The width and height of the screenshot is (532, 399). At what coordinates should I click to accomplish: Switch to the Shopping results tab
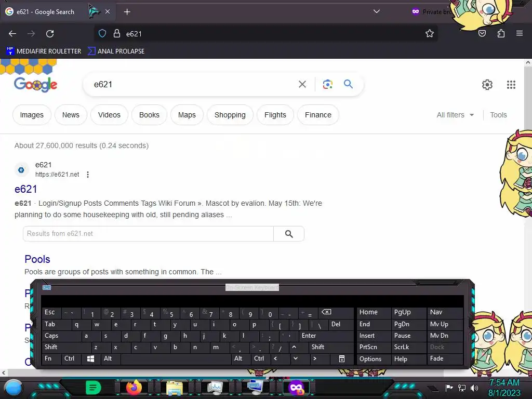(x=230, y=115)
